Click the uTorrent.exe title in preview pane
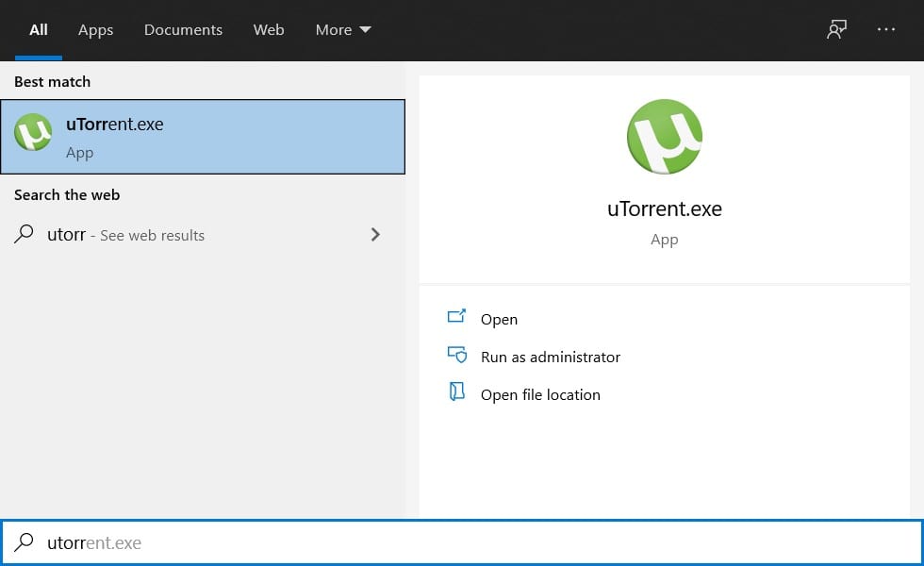 click(665, 208)
